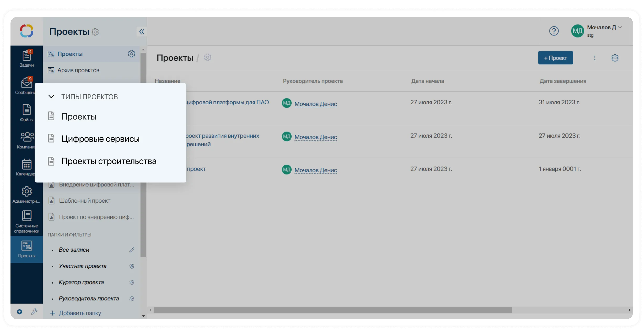Viewport: 644px width, 335px height.
Task: Open the three-dot more options menu
Action: (x=595, y=58)
